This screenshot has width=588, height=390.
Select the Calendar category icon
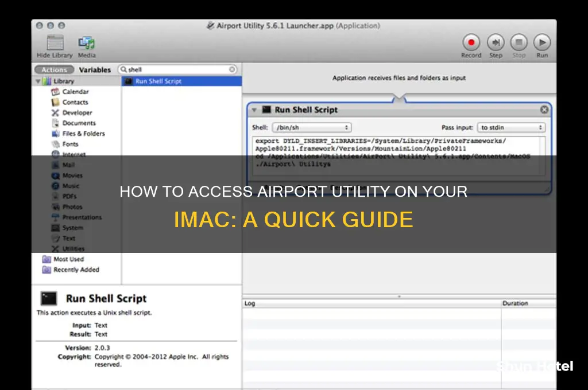(x=55, y=91)
